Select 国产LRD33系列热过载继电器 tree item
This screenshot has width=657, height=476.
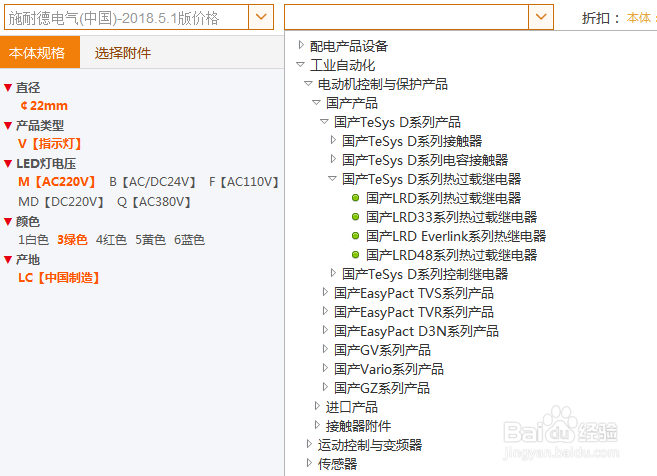click(x=451, y=217)
